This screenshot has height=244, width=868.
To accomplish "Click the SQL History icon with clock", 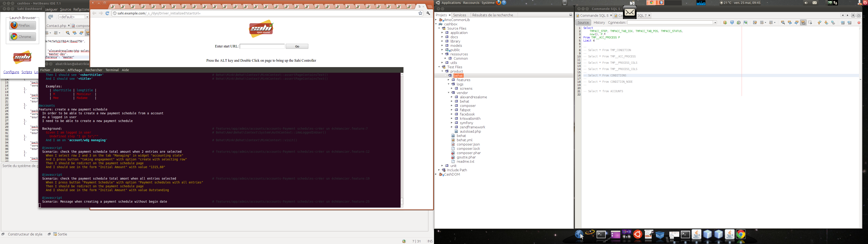I will pos(739,23).
